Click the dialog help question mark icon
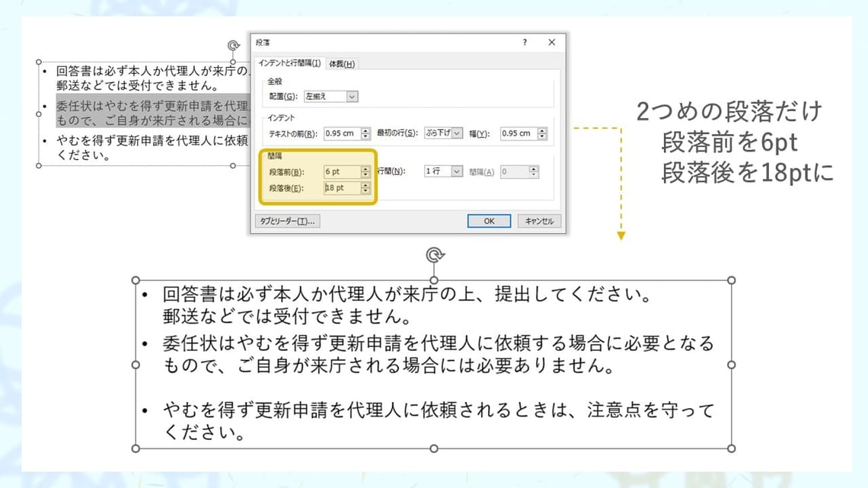The width and height of the screenshot is (868, 488). pos(525,43)
